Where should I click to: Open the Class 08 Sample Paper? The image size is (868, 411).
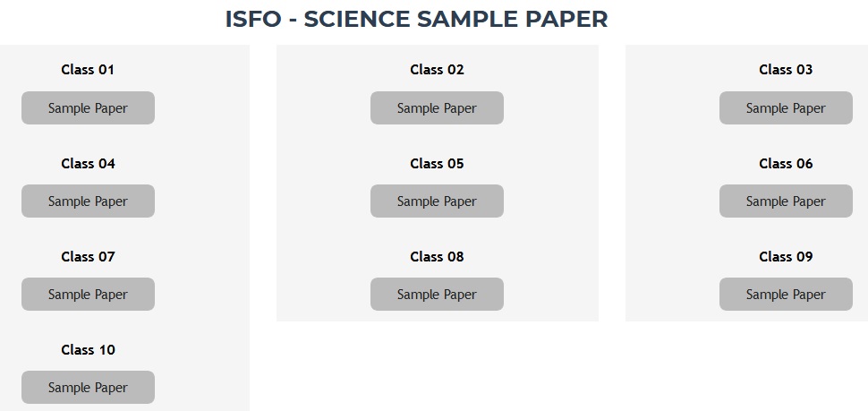pyautogui.click(x=437, y=294)
